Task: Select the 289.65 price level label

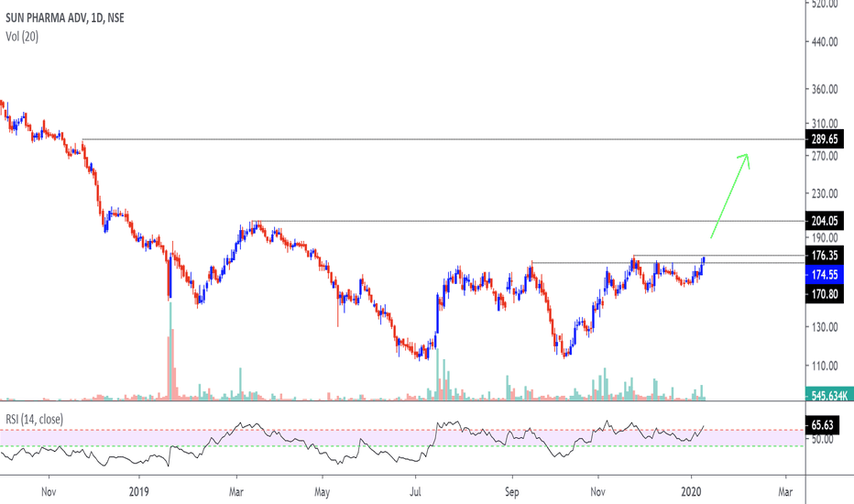Action: tap(824, 139)
